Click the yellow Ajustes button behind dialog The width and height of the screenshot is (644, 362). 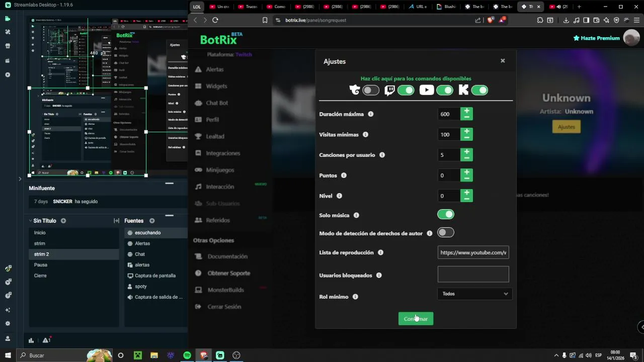point(566,127)
